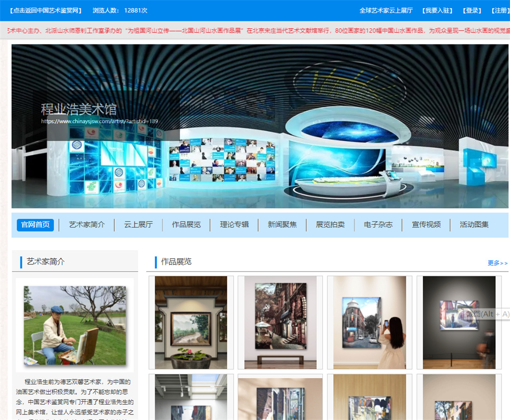Open the artist photo painting outdoors
Screen dimensions: 510x420
tap(75, 326)
